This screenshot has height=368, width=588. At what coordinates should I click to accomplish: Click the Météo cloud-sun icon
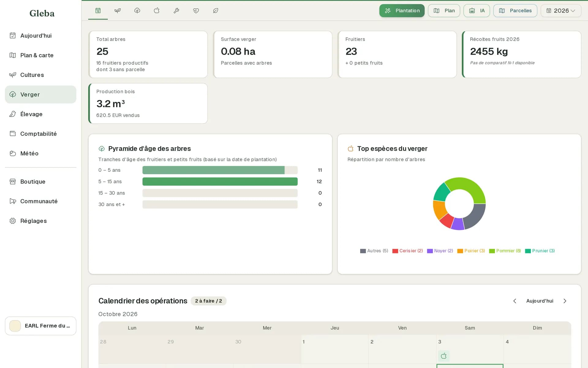[x=13, y=153]
